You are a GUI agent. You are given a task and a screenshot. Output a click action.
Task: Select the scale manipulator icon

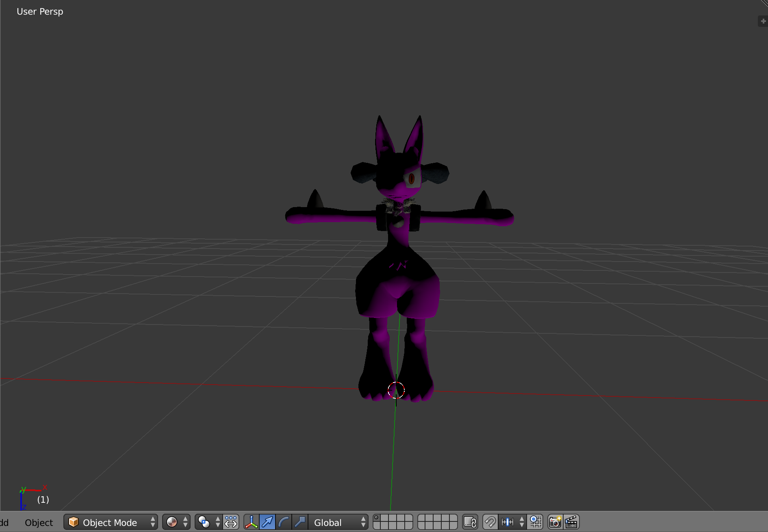pyautogui.click(x=300, y=522)
